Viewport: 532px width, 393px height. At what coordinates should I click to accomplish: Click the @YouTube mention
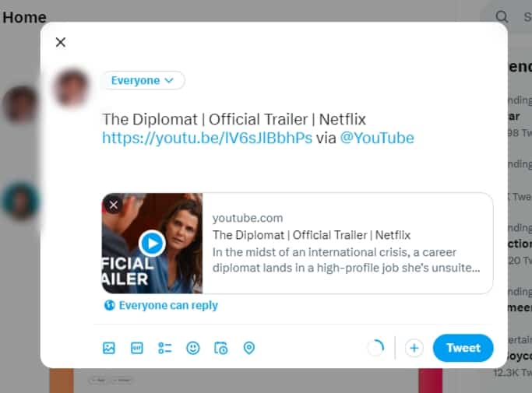click(377, 138)
